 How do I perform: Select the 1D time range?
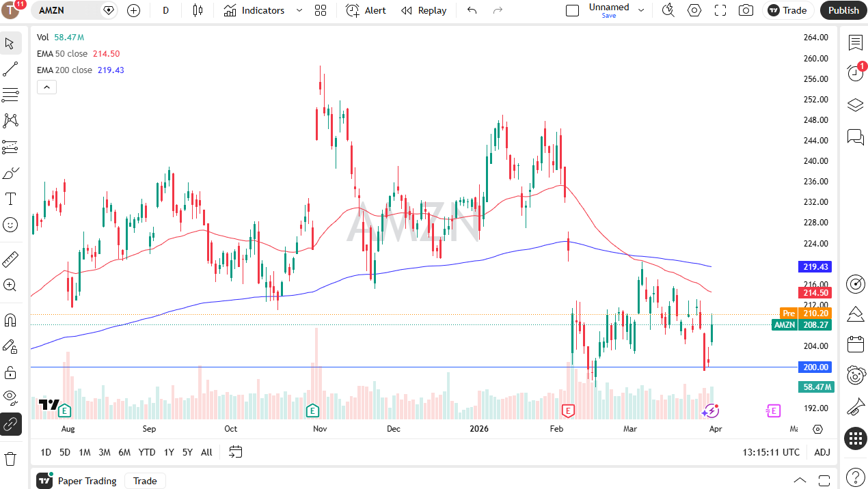[46, 452]
